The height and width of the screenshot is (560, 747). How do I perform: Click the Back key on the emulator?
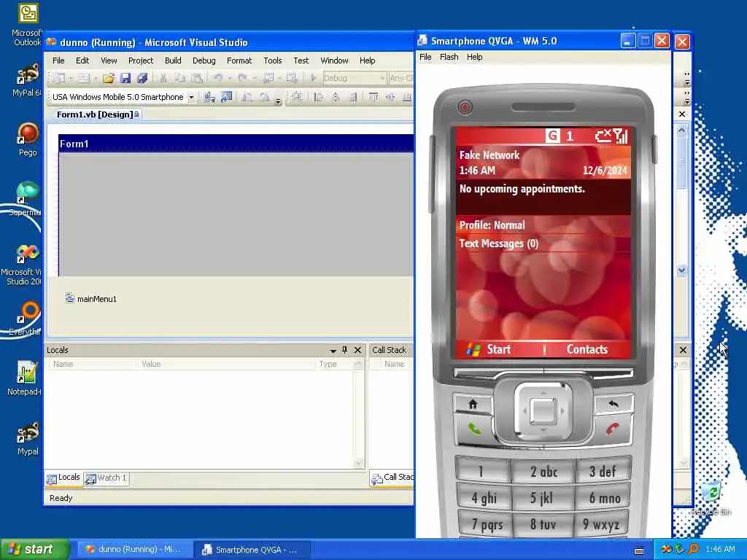pyautogui.click(x=614, y=404)
